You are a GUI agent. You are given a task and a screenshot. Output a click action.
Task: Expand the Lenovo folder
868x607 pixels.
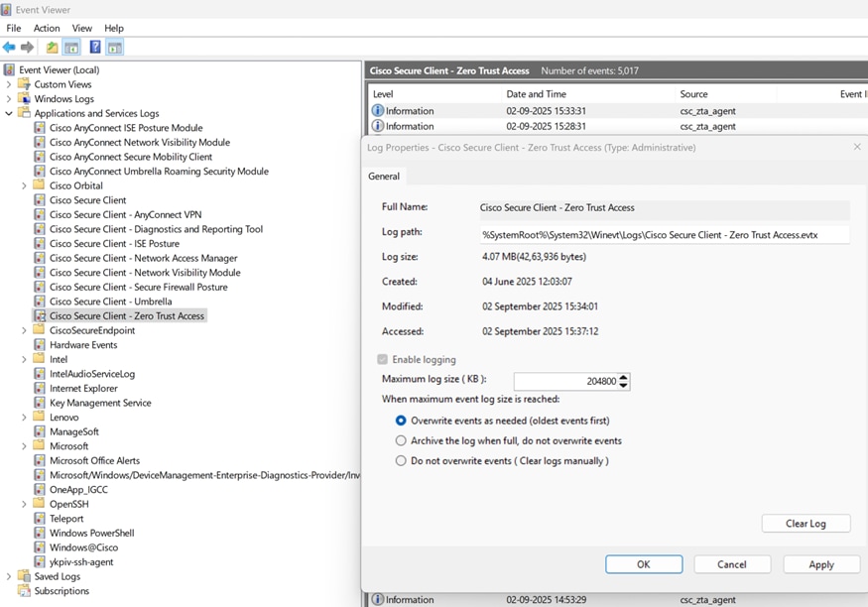coord(24,418)
